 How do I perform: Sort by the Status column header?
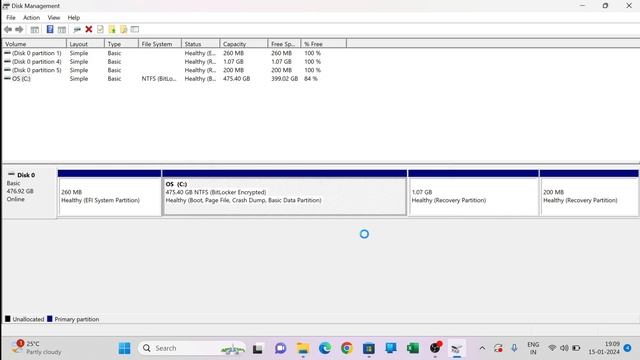click(x=200, y=44)
